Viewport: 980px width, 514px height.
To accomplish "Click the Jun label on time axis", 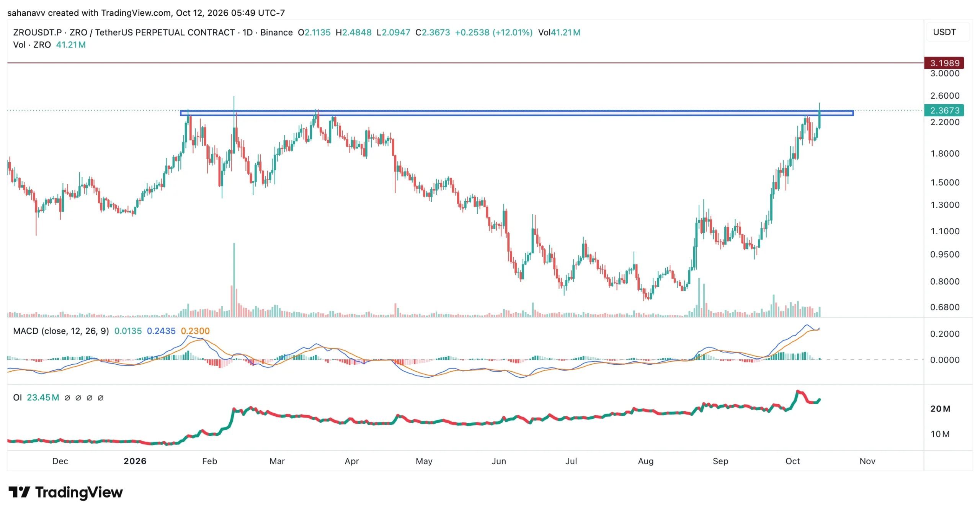I will pos(499,461).
